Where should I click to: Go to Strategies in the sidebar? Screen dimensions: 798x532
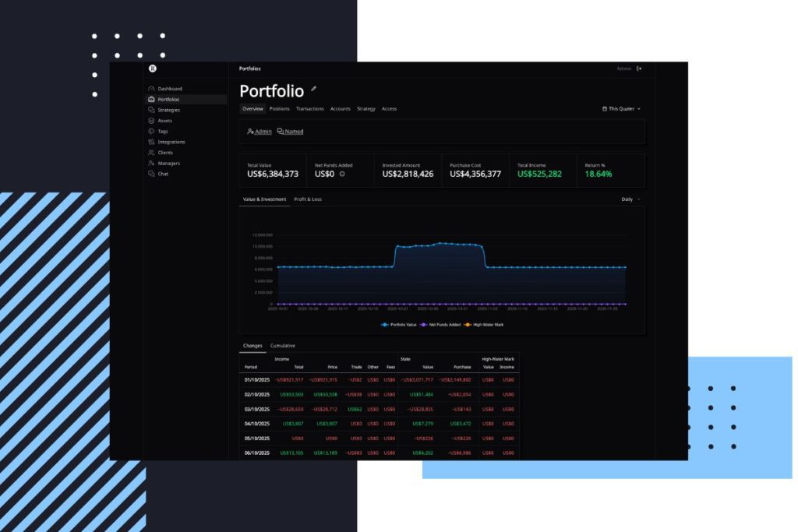point(168,110)
